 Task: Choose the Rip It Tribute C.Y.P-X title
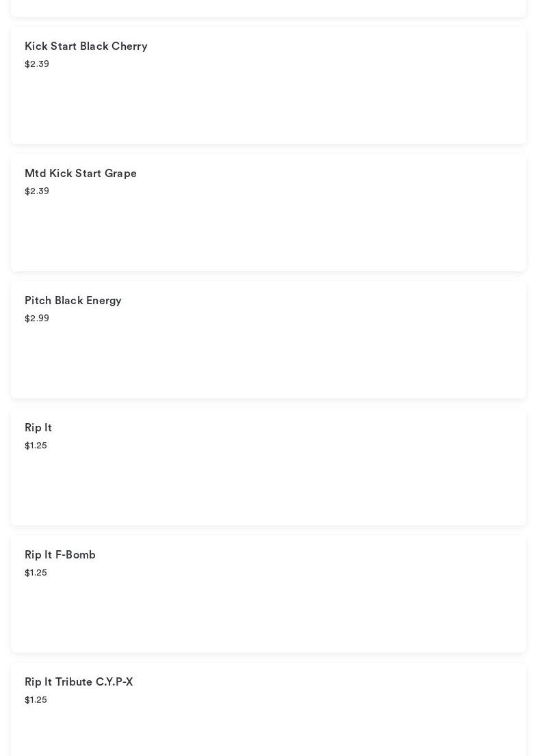point(79,682)
